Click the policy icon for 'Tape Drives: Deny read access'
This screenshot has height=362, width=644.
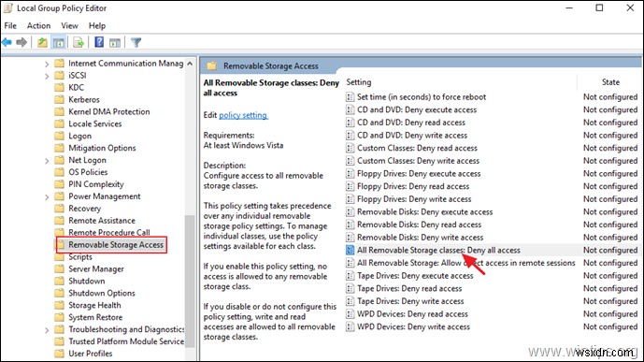[350, 288]
